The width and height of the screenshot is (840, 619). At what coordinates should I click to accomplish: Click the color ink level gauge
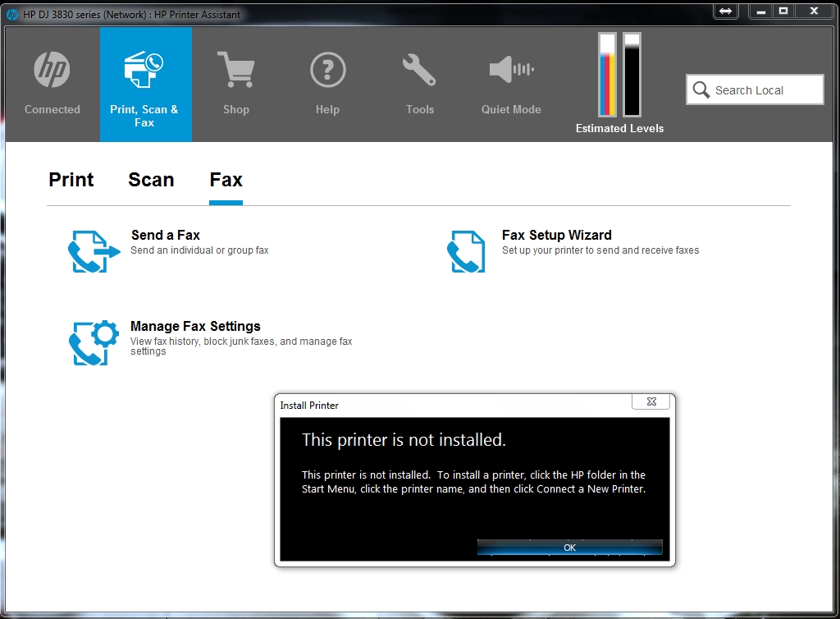(x=608, y=75)
